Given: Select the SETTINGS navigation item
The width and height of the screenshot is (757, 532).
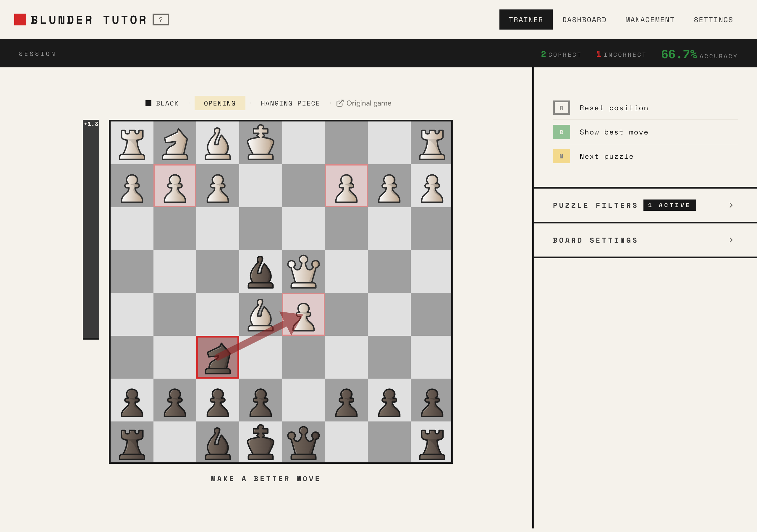Looking at the screenshot, I should [713, 20].
